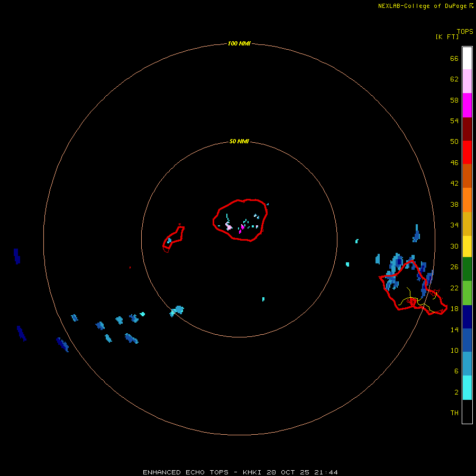
Task: Click the 58 legend value
Action: point(454,100)
